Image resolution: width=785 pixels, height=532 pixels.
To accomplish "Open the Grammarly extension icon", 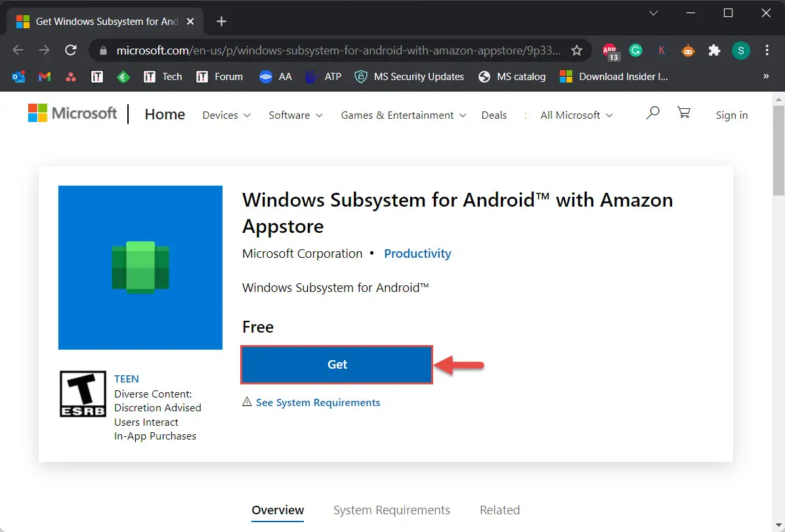I will tap(635, 50).
